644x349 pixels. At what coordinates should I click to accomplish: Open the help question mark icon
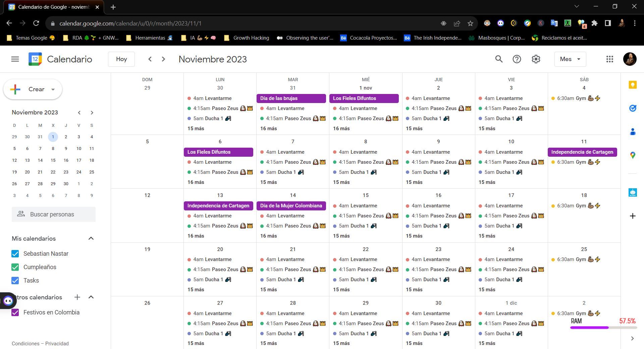click(517, 59)
